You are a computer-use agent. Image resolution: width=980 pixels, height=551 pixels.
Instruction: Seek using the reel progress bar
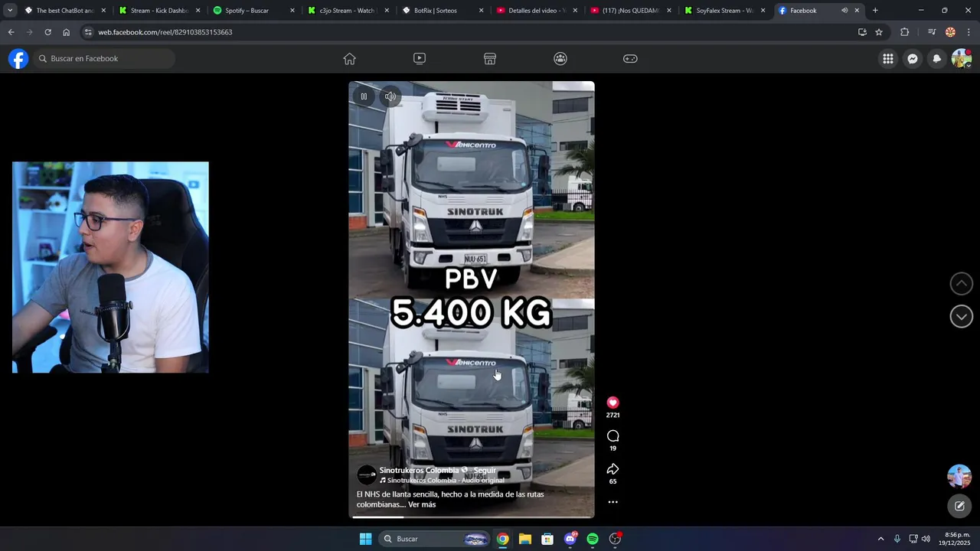(x=472, y=517)
